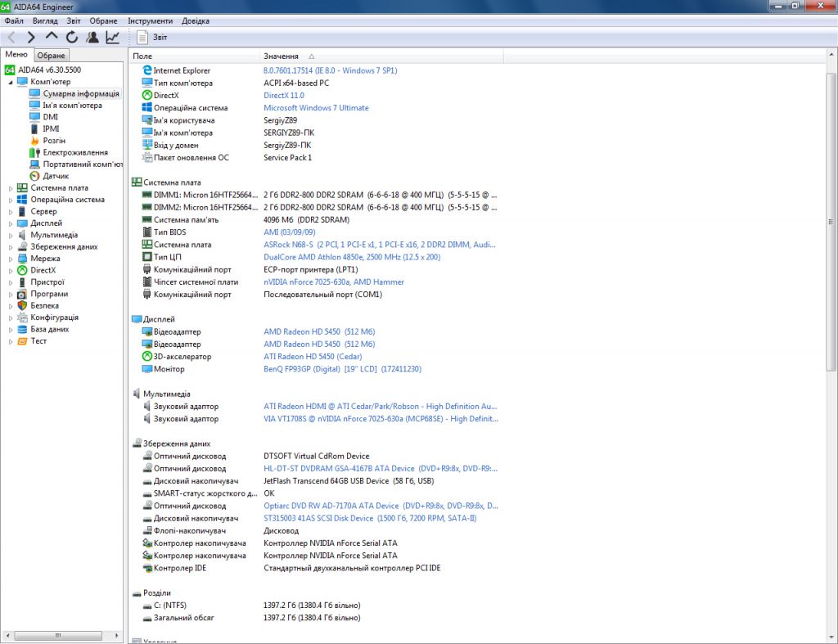The width and height of the screenshot is (838, 644).
Task: Click the Windows logo icon beside Операційна система in the tree
Action: coord(22,200)
